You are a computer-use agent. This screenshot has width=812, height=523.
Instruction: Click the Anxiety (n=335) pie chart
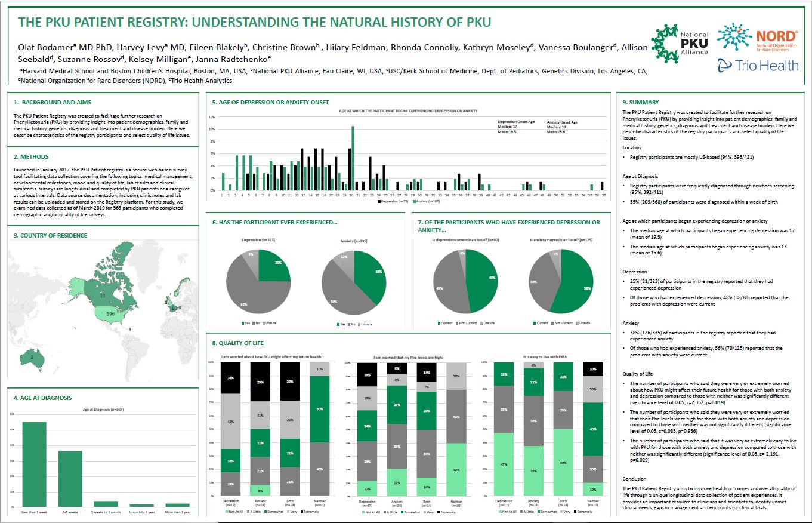point(354,282)
